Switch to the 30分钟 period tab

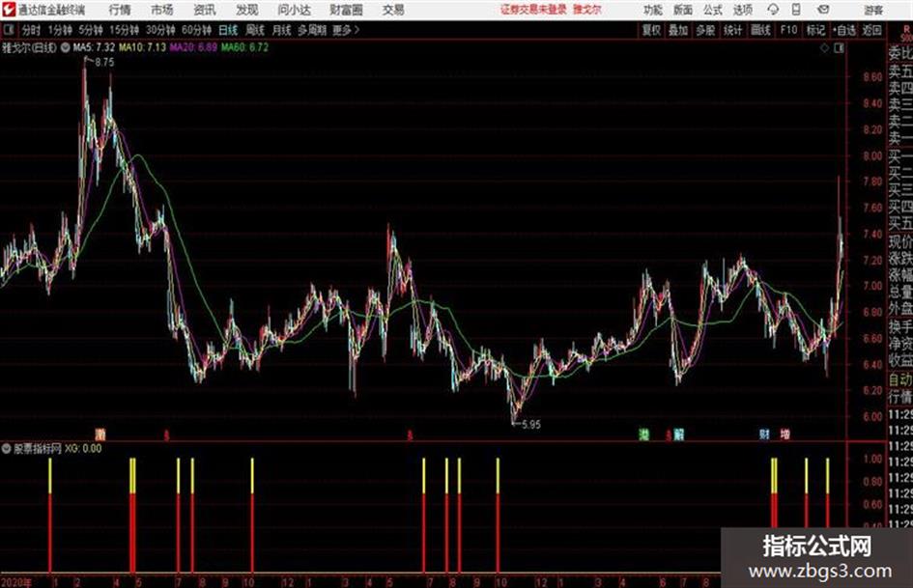coord(160,30)
